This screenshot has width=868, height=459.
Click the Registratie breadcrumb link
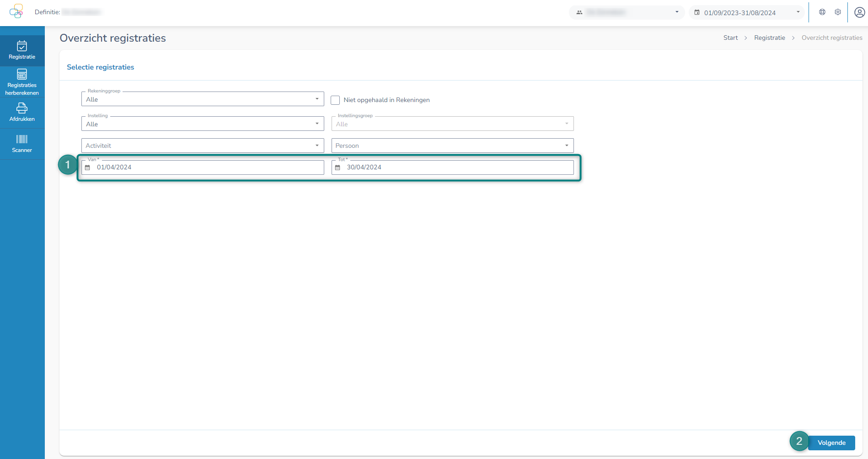click(x=769, y=38)
